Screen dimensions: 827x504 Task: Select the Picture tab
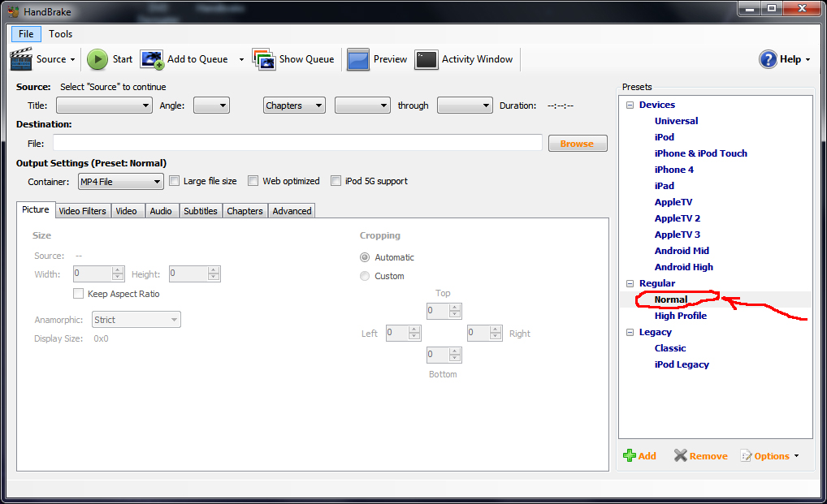36,209
